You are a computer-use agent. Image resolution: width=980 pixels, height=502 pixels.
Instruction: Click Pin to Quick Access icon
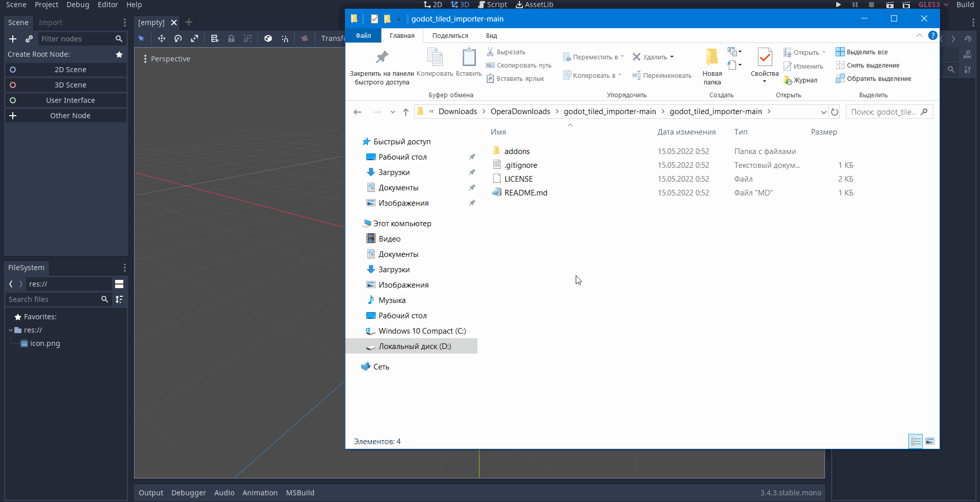pos(382,57)
